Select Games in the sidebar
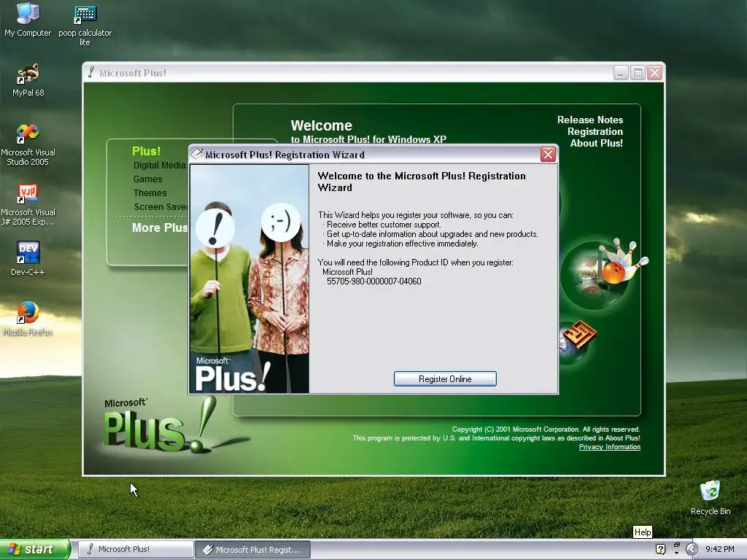 pos(147,179)
